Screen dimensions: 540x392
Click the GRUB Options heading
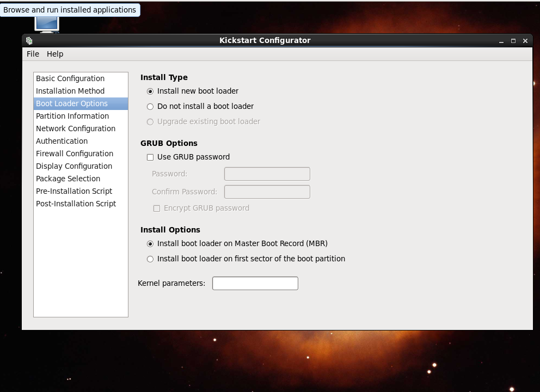pyautogui.click(x=169, y=143)
